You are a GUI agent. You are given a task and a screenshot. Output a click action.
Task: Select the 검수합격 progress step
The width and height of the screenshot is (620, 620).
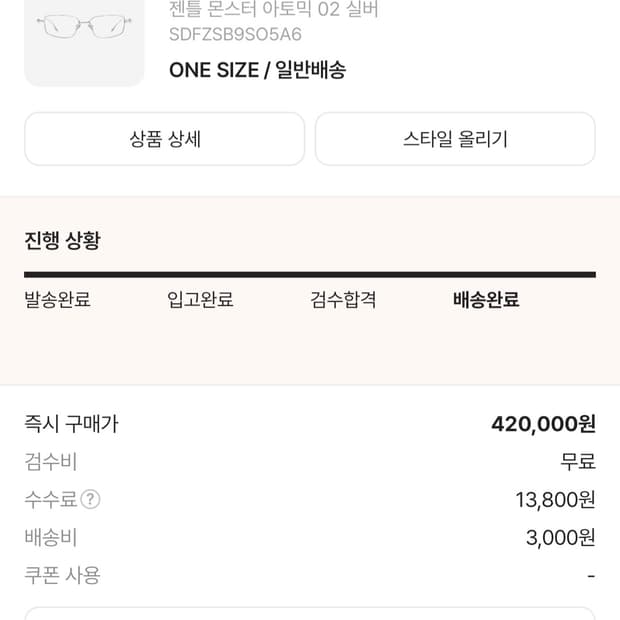click(x=343, y=300)
